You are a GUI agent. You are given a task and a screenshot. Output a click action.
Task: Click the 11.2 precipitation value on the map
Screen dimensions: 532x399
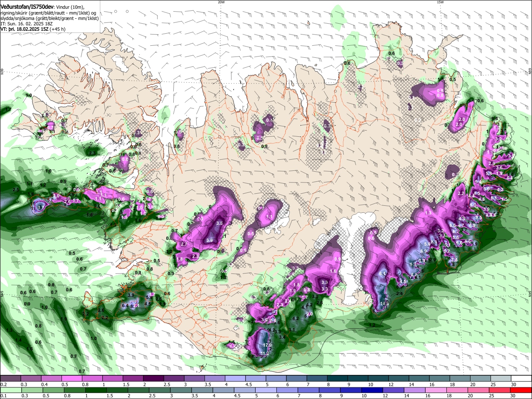264,354
